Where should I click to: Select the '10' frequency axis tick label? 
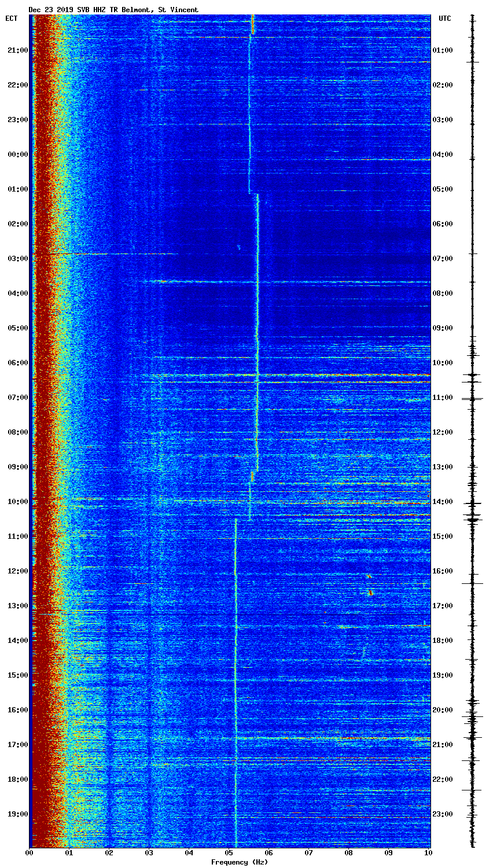coord(428,853)
